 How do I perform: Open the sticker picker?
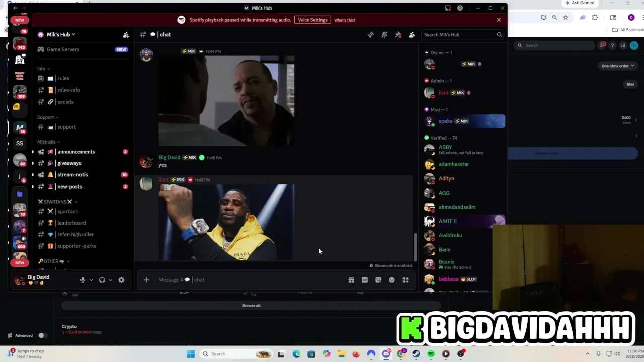click(x=378, y=280)
